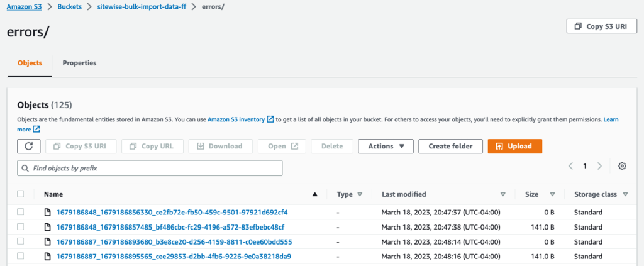Screen dimensions: 644x266
Task: Click file icon of object ending 9e0a38218da9
Action: [47, 257]
